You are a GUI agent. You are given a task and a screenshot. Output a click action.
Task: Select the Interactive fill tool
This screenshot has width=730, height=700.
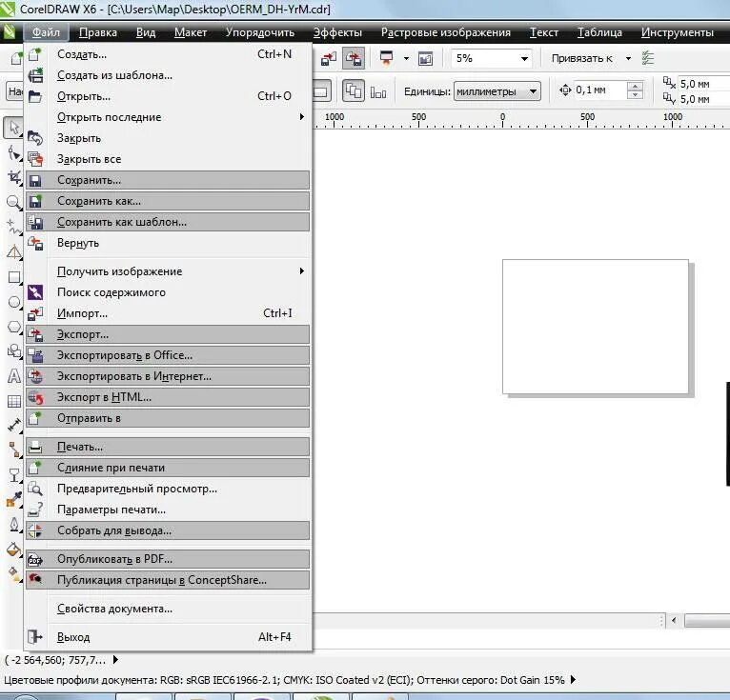(x=13, y=575)
